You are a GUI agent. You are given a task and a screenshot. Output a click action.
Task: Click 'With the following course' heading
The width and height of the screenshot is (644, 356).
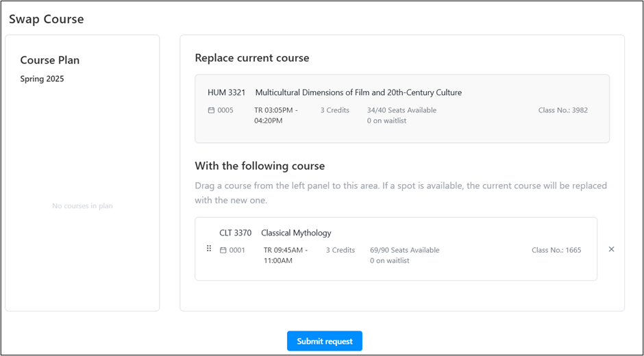click(x=260, y=166)
